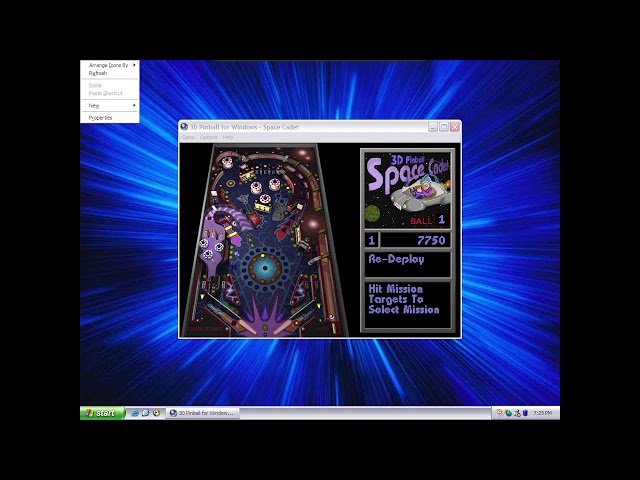Click the player number 1 box
Screen dimensions: 640x480
coord(371,240)
